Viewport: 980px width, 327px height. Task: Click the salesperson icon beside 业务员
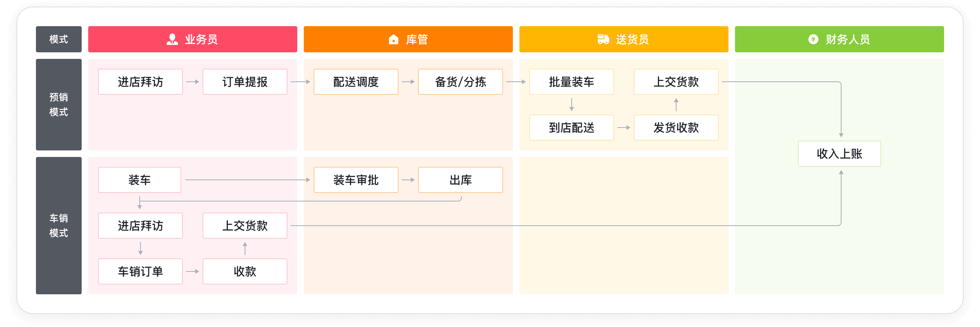tap(172, 39)
